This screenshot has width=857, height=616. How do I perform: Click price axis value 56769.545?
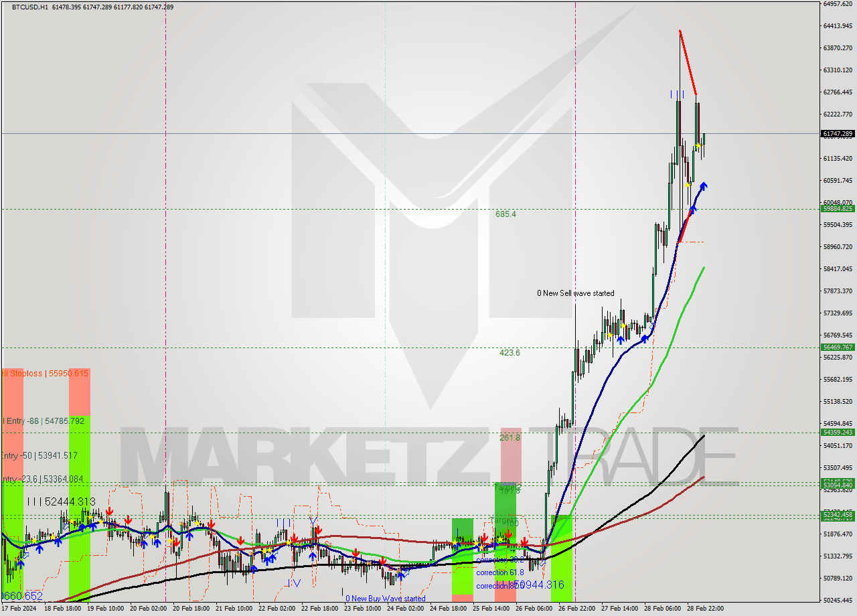click(x=837, y=335)
